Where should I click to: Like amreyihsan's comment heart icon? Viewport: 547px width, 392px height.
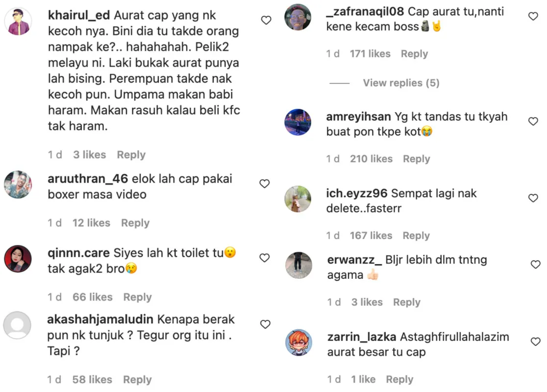[x=533, y=121]
